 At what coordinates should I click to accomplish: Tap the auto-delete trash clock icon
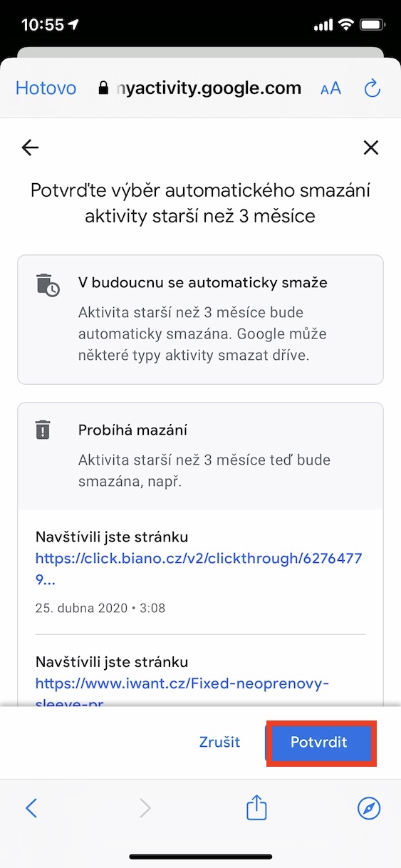pyautogui.click(x=48, y=284)
